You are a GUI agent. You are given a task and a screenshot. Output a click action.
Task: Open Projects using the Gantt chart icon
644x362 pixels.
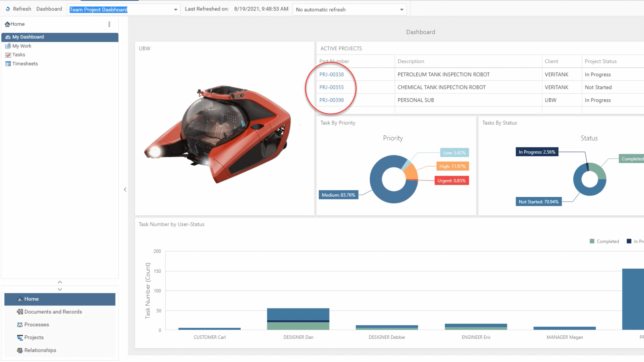[x=19, y=337]
